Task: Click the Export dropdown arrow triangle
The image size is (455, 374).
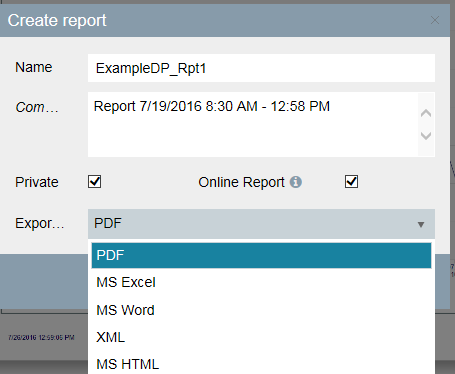Action: 421,225
